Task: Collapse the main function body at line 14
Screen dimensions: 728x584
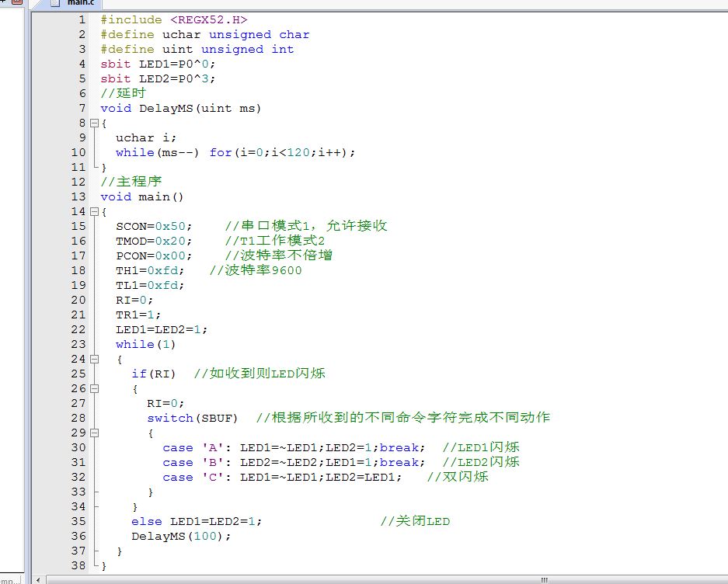Action: [94, 211]
